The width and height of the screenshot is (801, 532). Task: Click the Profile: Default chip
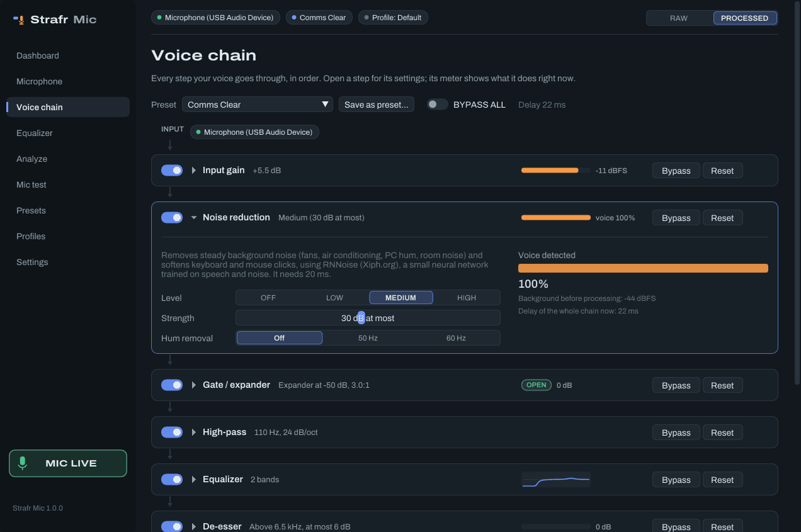click(x=393, y=18)
